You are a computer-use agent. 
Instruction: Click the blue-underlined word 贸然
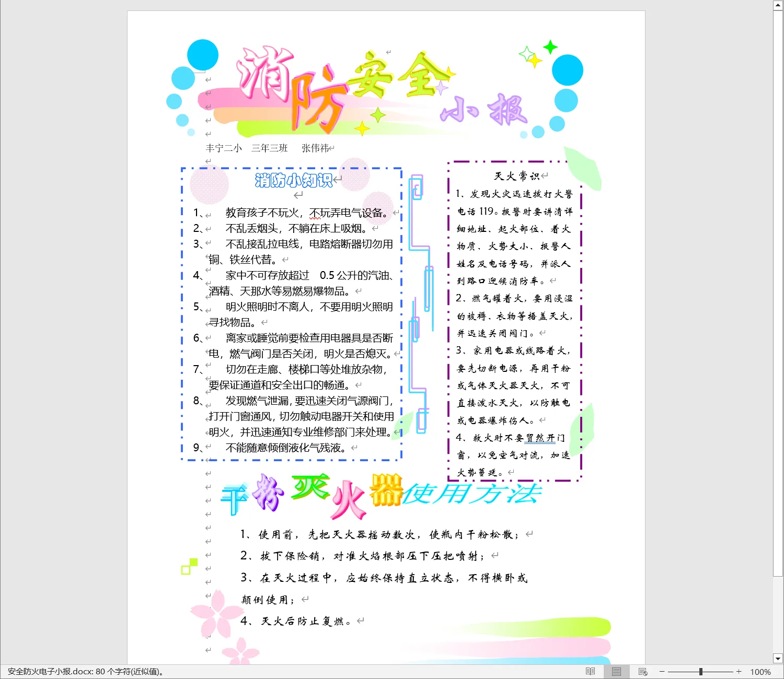pyautogui.click(x=539, y=438)
